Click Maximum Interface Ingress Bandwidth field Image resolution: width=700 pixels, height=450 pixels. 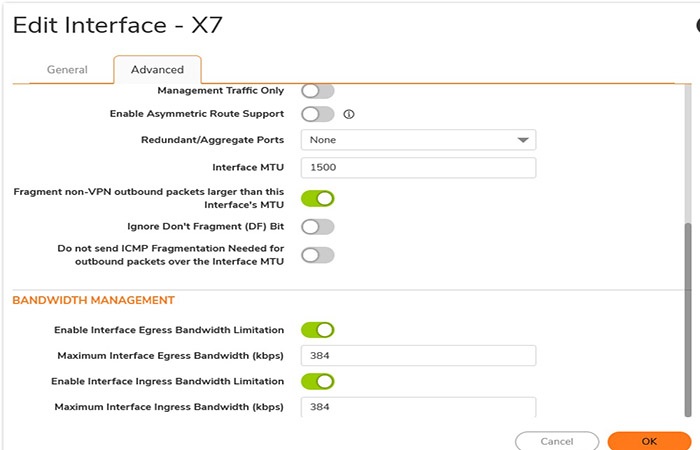coord(418,407)
